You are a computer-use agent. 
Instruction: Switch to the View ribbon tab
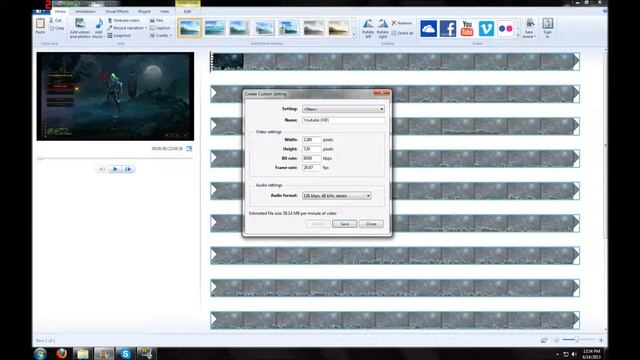[164, 11]
